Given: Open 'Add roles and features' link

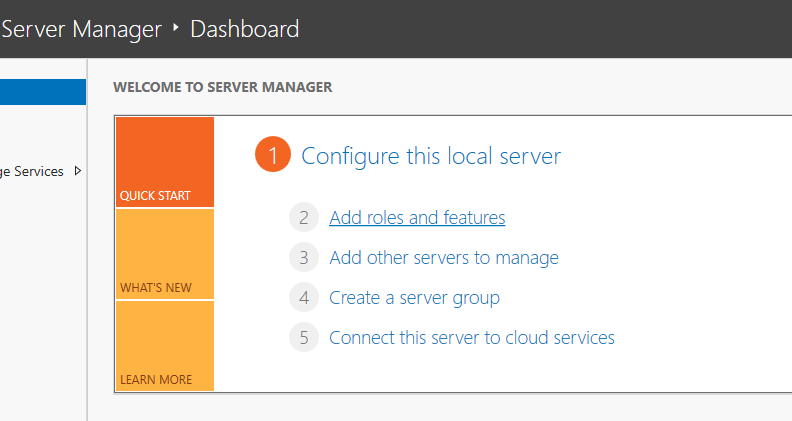Looking at the screenshot, I should 417,218.
